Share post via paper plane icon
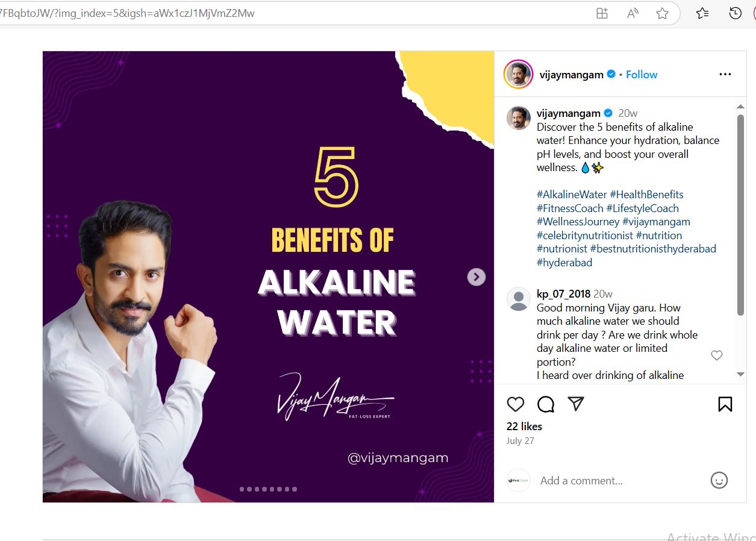 coord(576,404)
